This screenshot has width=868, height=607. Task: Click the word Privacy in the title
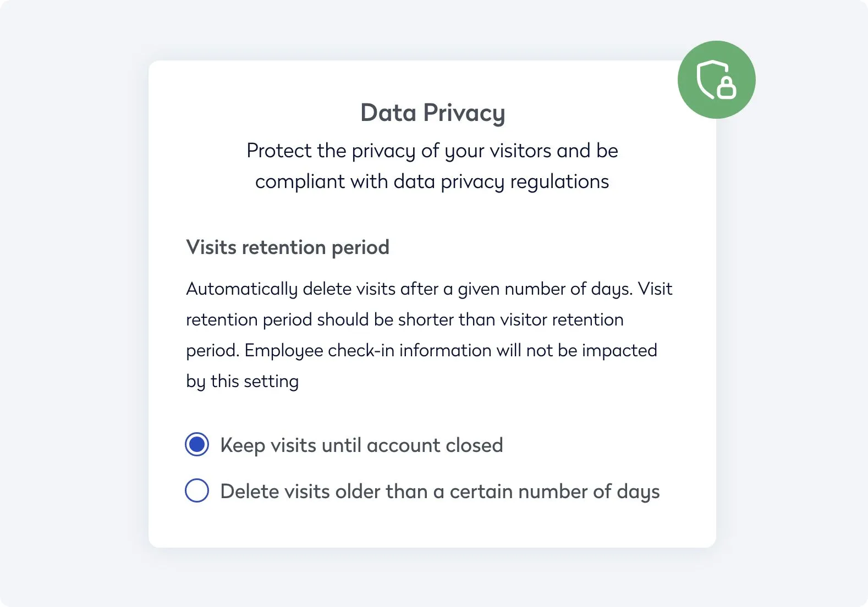[x=464, y=113]
